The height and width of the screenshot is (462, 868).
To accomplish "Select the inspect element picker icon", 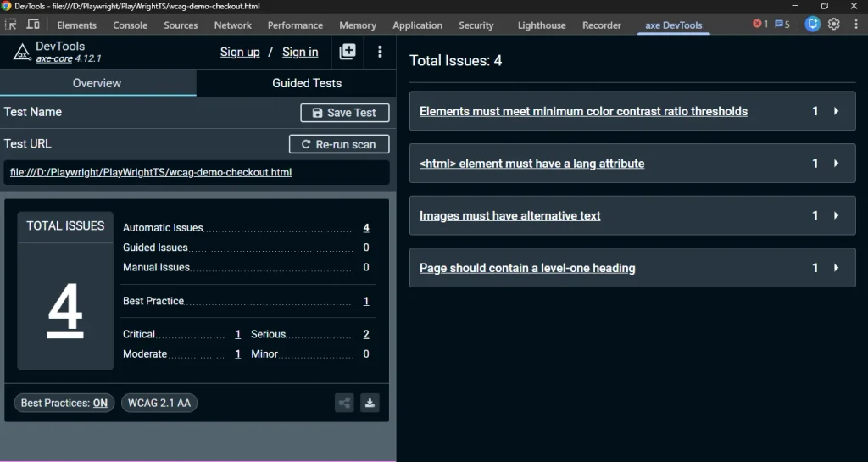I will pos(10,25).
